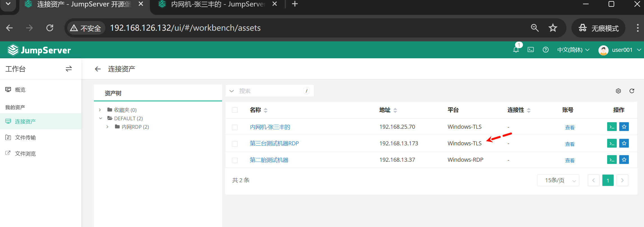644x227 pixels.
Task: Check the select-all checkbox in table header
Action: (x=235, y=110)
